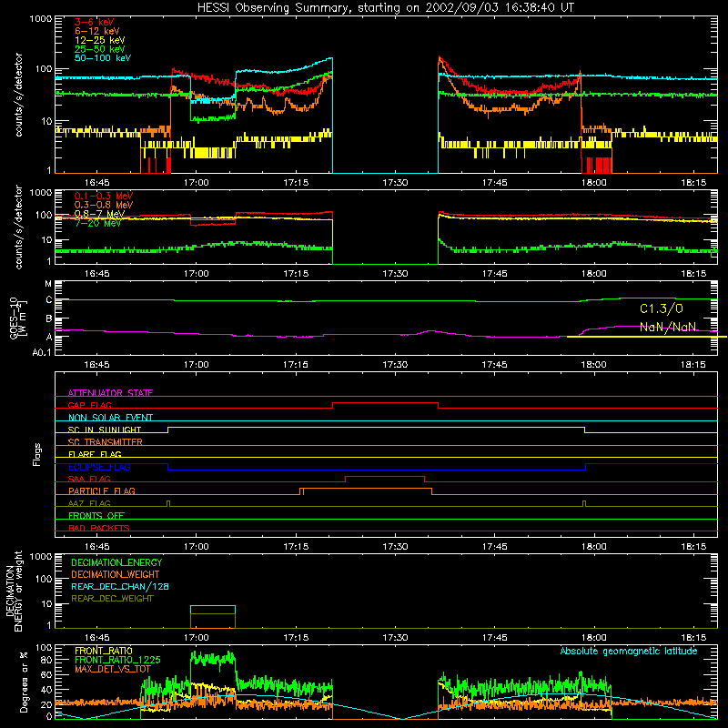728x728 pixels.
Task: Click the vertical Flags axis title
Action: 37,454
